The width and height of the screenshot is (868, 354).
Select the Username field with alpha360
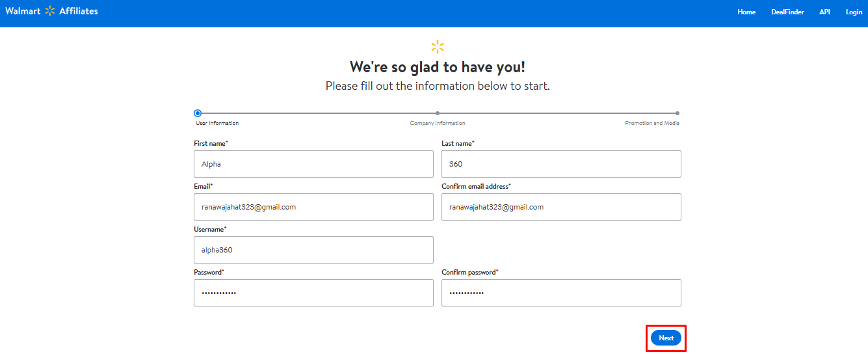tap(313, 250)
